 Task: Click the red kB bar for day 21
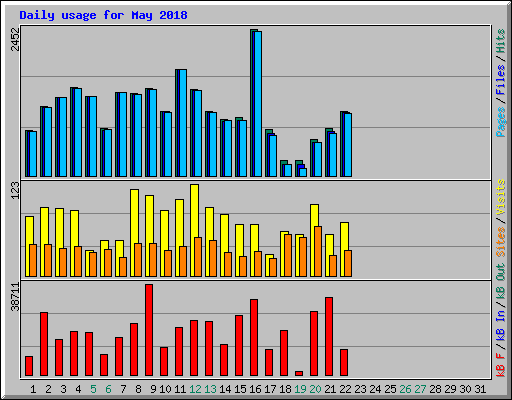tap(329, 337)
